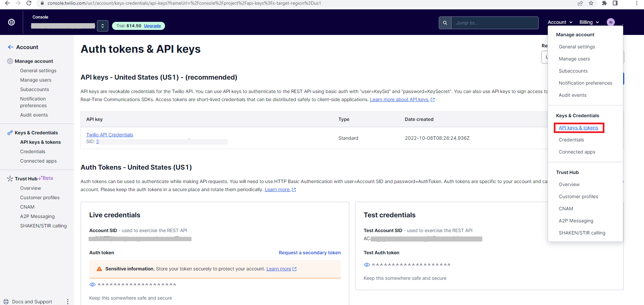The height and width of the screenshot is (305, 644).
Task: Click Learn more about API keys link
Action: [399, 99]
